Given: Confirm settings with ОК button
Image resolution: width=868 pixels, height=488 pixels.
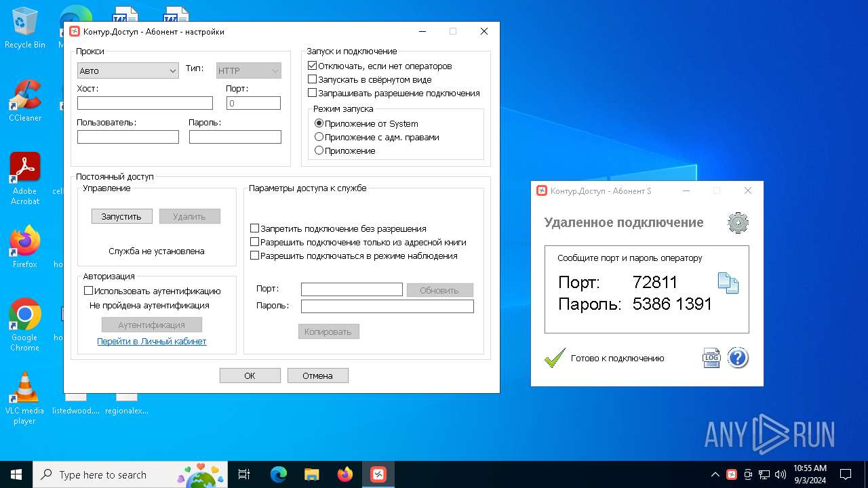Looking at the screenshot, I should (x=250, y=375).
